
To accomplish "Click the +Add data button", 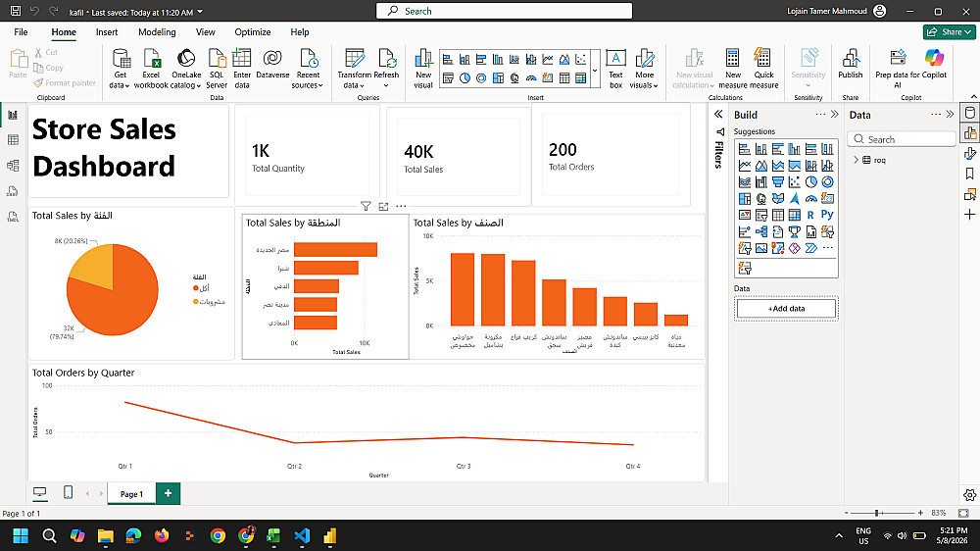I will 786,308.
